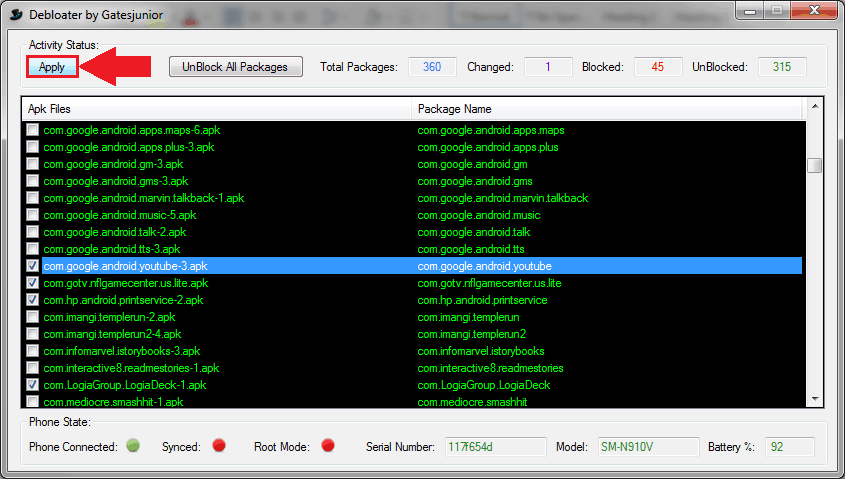Click the Apply button
This screenshot has height=479, width=845.
pyautogui.click(x=52, y=67)
